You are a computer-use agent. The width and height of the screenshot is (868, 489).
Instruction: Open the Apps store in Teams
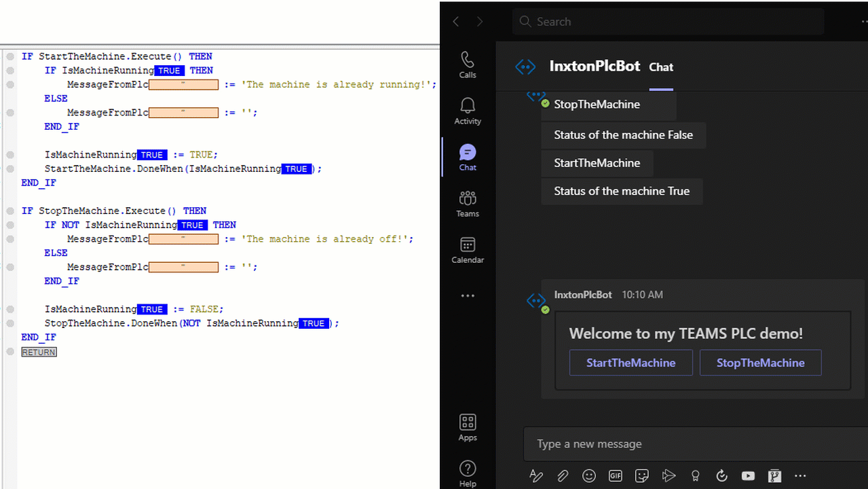click(468, 428)
